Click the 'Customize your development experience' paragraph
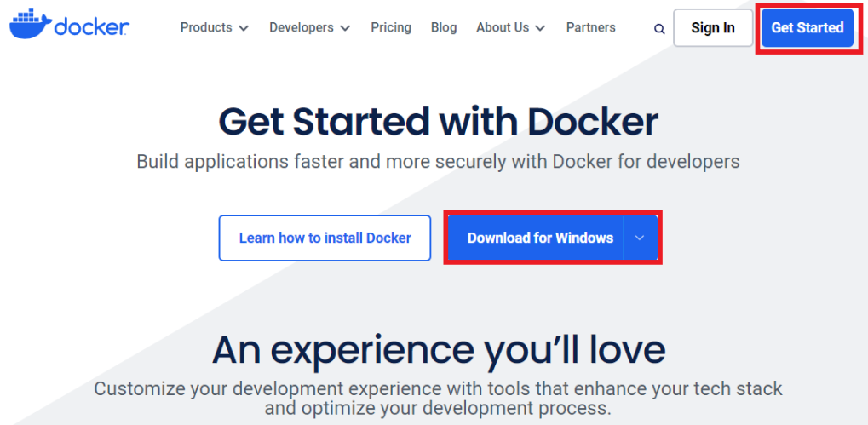868x425 pixels. pos(438,399)
